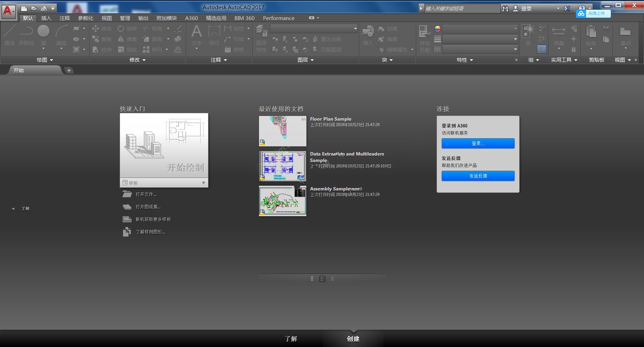The image size is (644, 347).
Task: Open Floor Plan Sample thumbnail
Action: (283, 131)
